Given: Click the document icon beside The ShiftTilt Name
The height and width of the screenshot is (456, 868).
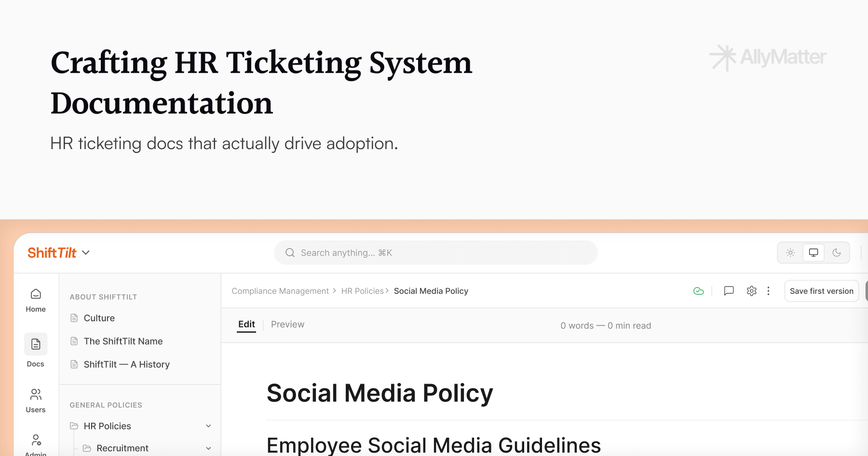Looking at the screenshot, I should tap(74, 341).
